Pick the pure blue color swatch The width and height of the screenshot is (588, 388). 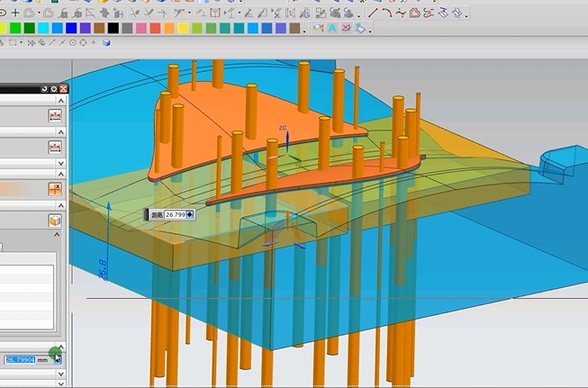(x=71, y=28)
